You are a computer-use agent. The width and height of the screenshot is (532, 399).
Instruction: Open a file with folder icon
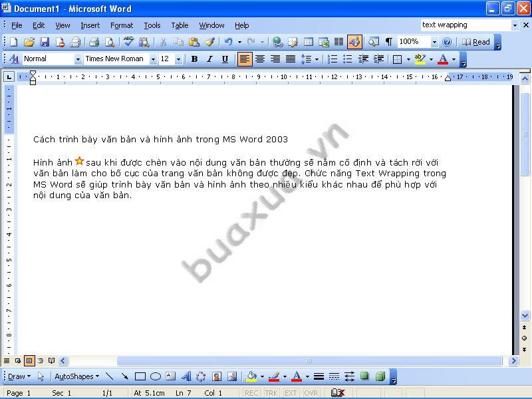click(29, 42)
